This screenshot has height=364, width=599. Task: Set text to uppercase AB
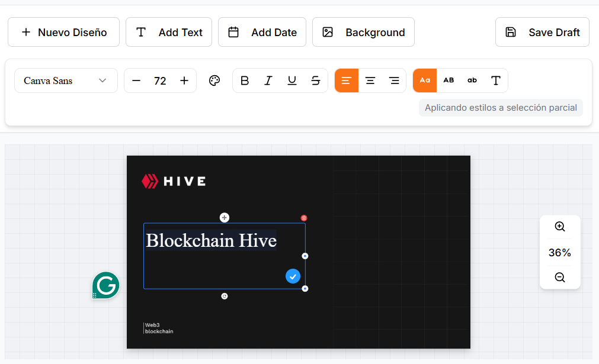pyautogui.click(x=449, y=80)
